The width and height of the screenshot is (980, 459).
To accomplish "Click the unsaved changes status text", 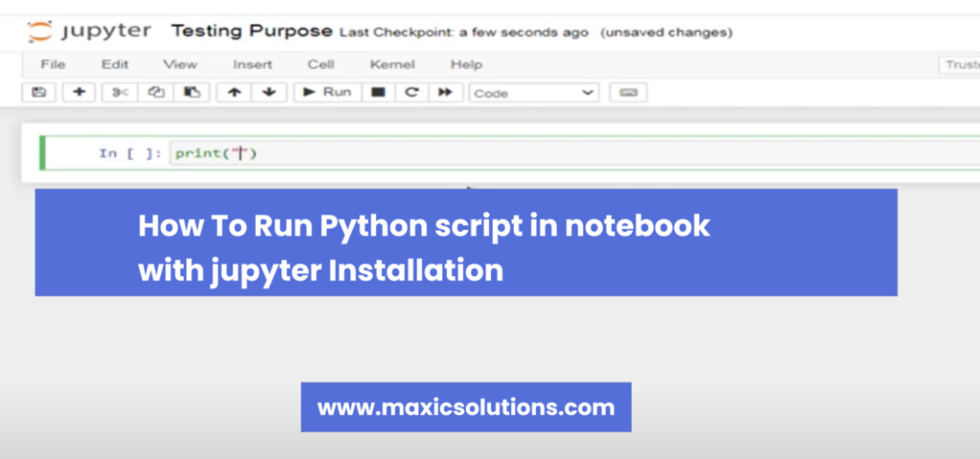I will point(666,33).
